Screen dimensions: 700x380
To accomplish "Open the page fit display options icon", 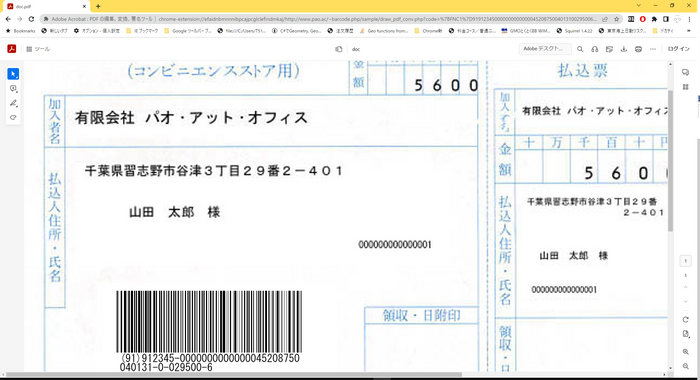I will tap(686, 334).
